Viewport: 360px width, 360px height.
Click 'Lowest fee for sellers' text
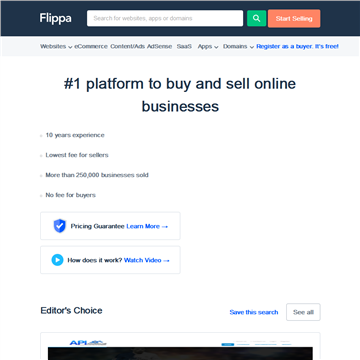click(x=77, y=155)
